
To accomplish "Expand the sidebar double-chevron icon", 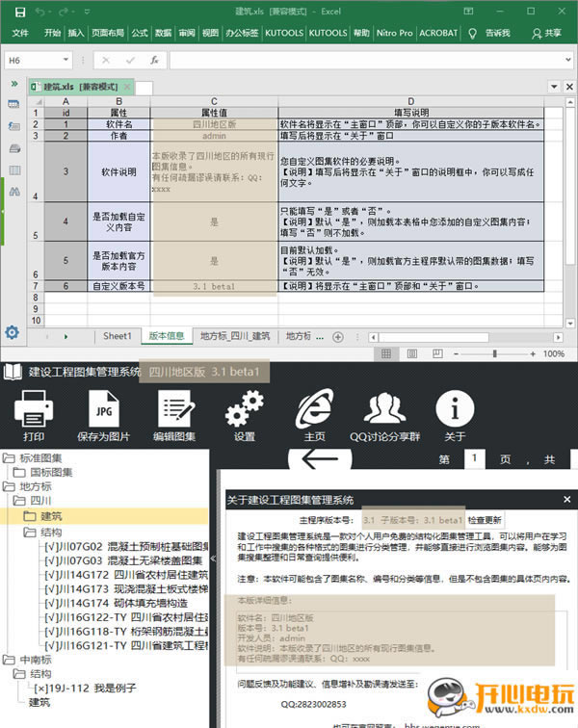I will pos(14,84).
